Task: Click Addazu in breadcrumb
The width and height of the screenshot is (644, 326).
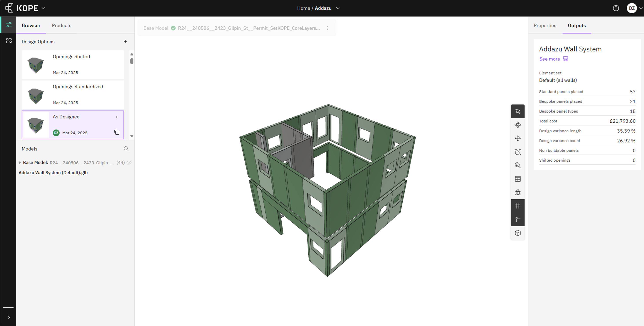Action: pos(323,8)
